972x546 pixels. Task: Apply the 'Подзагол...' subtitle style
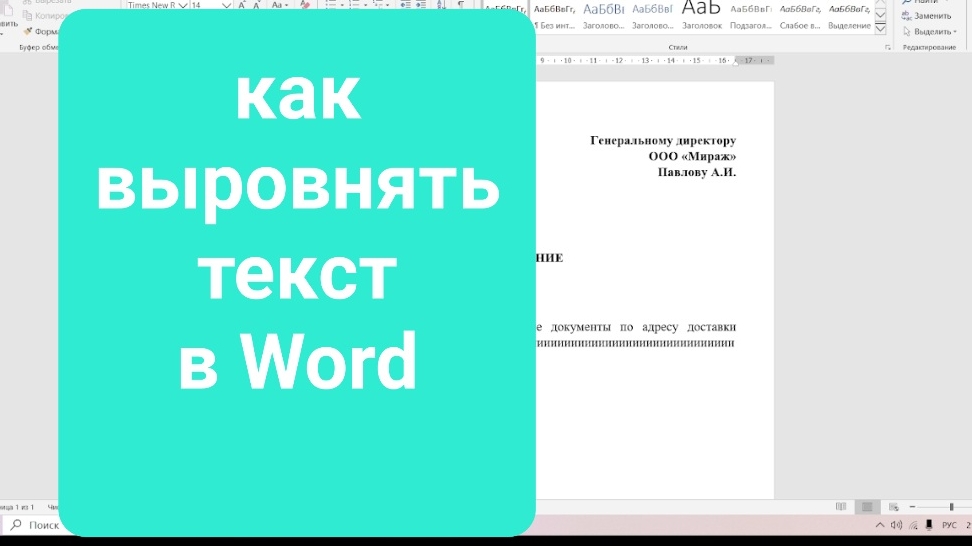[751, 16]
